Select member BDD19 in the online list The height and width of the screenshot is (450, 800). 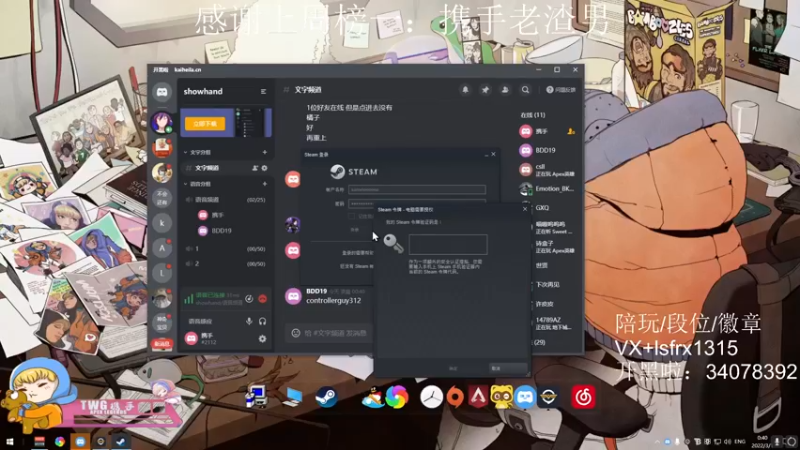click(x=547, y=151)
